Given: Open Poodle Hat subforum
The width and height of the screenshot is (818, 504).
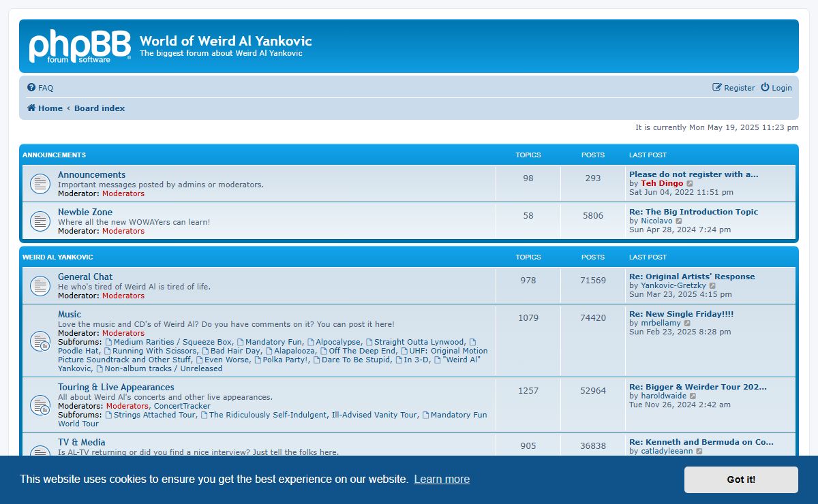Looking at the screenshot, I should pos(78,351).
